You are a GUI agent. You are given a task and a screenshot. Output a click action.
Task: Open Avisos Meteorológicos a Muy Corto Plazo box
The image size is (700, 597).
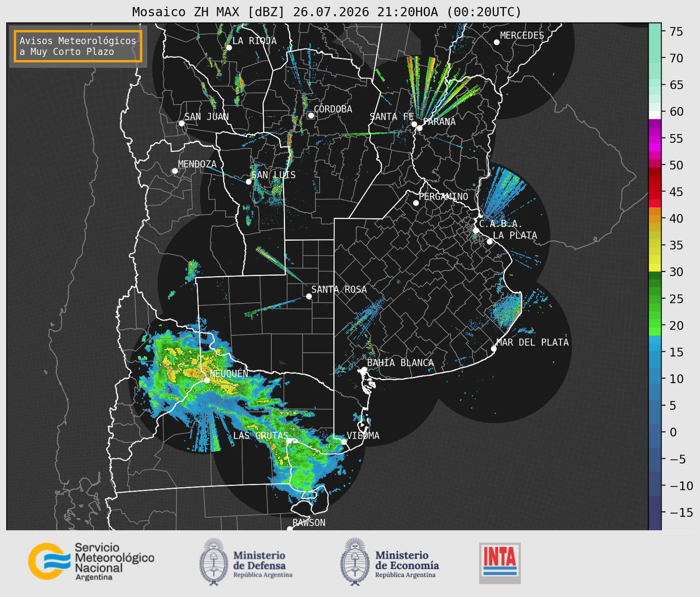[x=78, y=46]
